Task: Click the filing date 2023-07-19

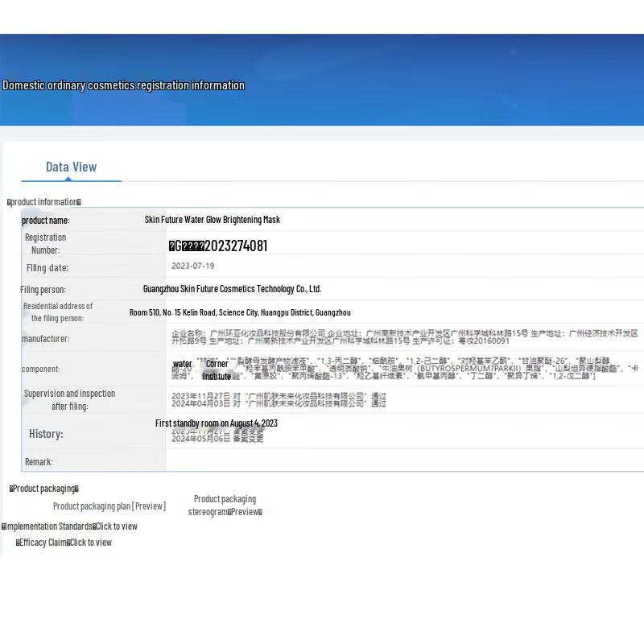Action: tap(192, 266)
